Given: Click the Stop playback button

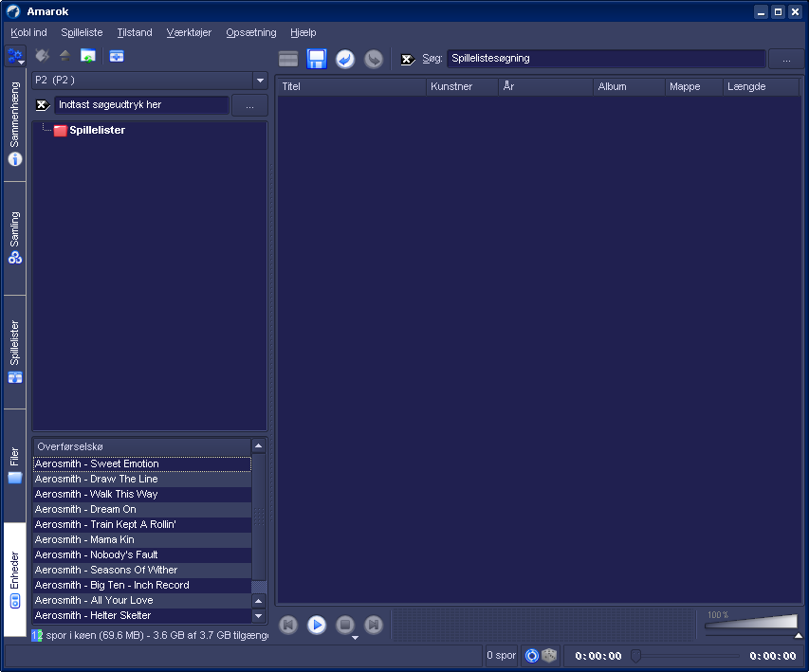Looking at the screenshot, I should point(345,625).
